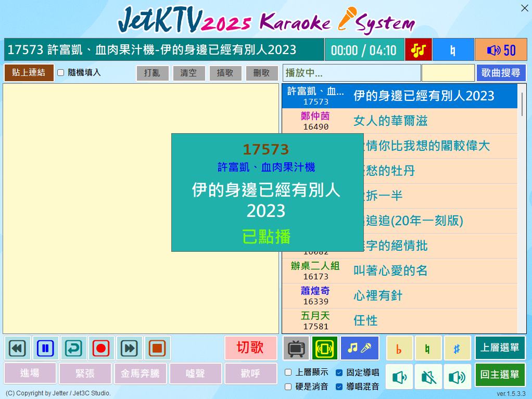
Task: Enable the 硬是消音 checkbox
Action: 288,387
